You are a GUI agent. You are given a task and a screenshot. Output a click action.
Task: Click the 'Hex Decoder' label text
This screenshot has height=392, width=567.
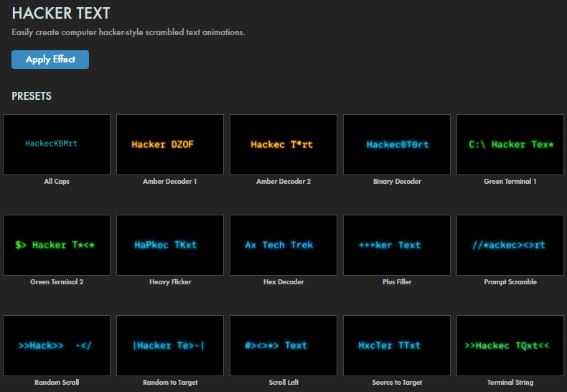tap(283, 282)
